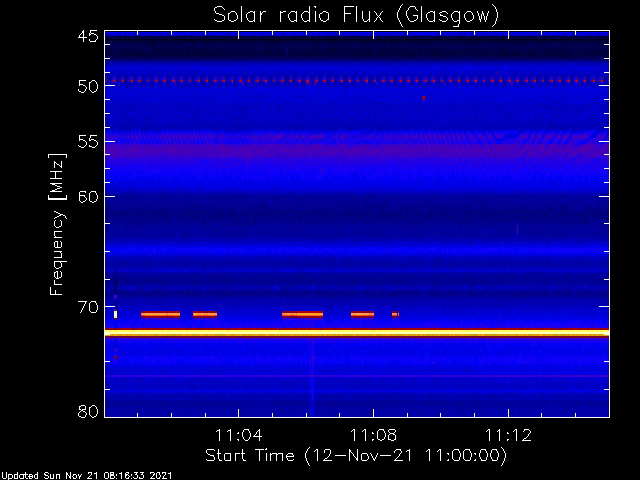Click the red burst segment around 11:03

(205, 314)
